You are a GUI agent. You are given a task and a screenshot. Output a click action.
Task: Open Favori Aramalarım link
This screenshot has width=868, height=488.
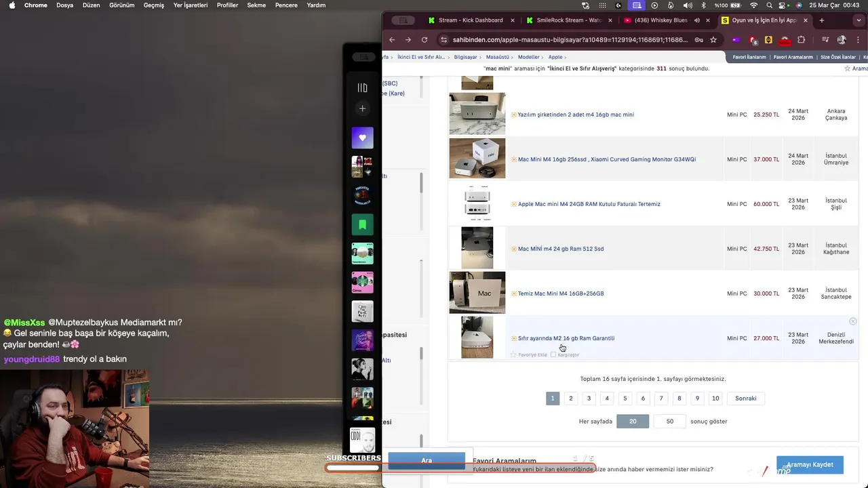[x=793, y=57]
